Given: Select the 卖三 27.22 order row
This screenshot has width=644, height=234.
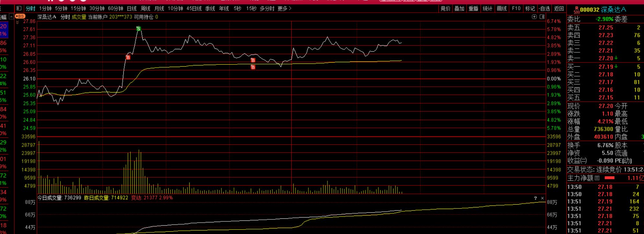Looking at the screenshot, I should 605,43.
